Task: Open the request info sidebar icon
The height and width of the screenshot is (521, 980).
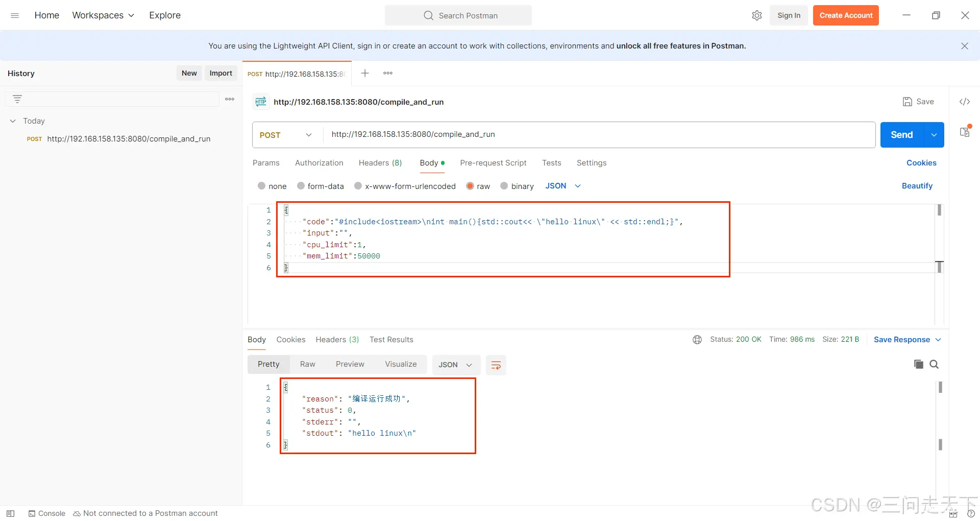Action: click(965, 132)
